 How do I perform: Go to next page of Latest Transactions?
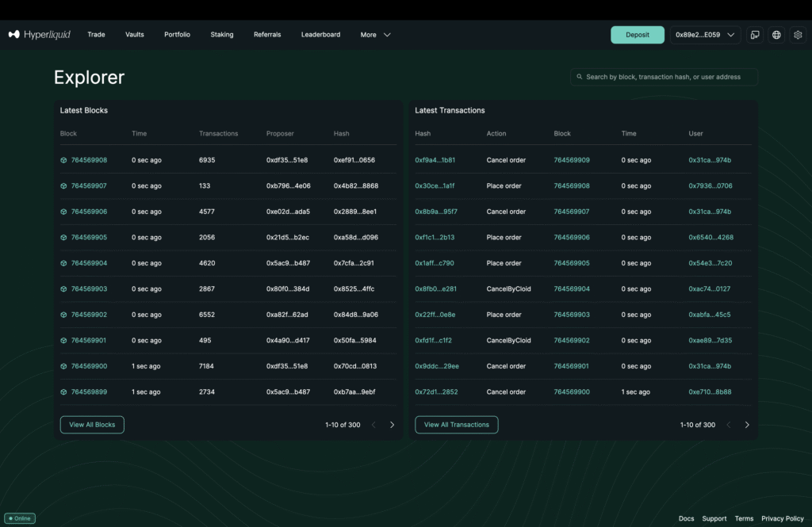point(746,425)
